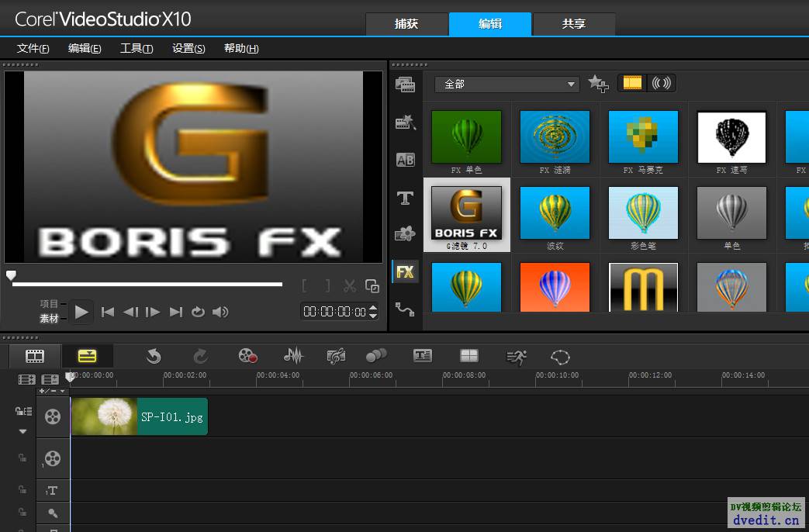Viewport: 809px width, 532px height.
Task: Switch to Timeline view
Action: (87, 356)
